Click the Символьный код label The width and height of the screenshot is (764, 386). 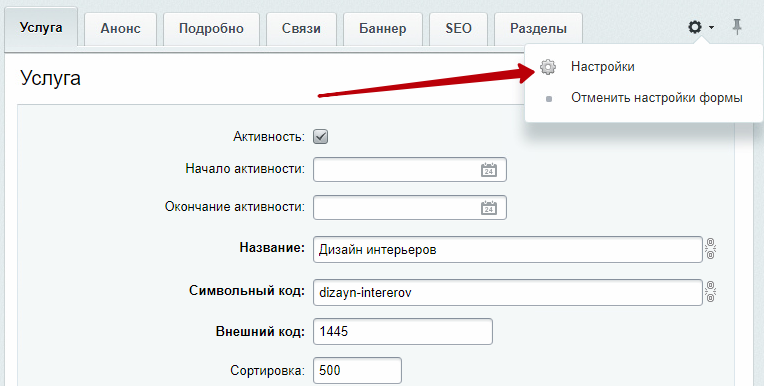(x=247, y=291)
